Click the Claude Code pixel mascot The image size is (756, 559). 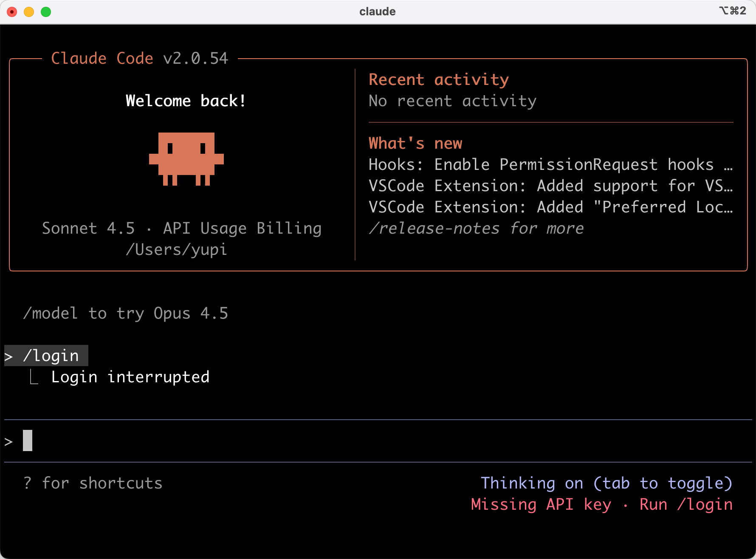click(x=186, y=159)
